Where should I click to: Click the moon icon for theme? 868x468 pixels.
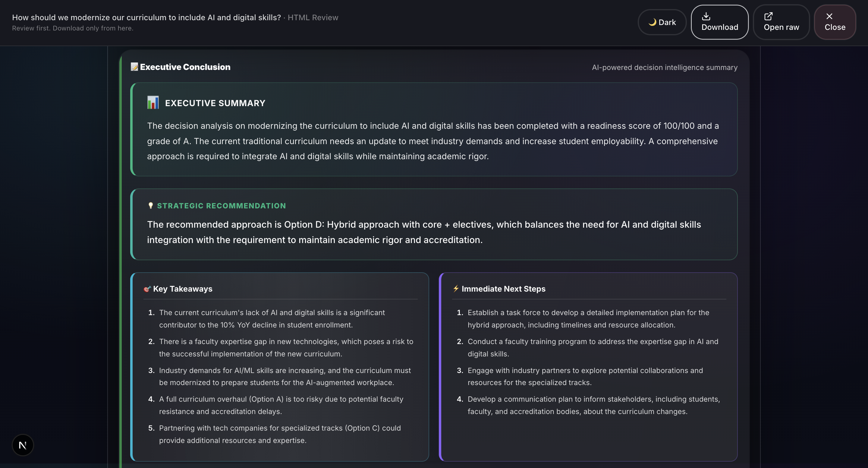click(x=652, y=22)
